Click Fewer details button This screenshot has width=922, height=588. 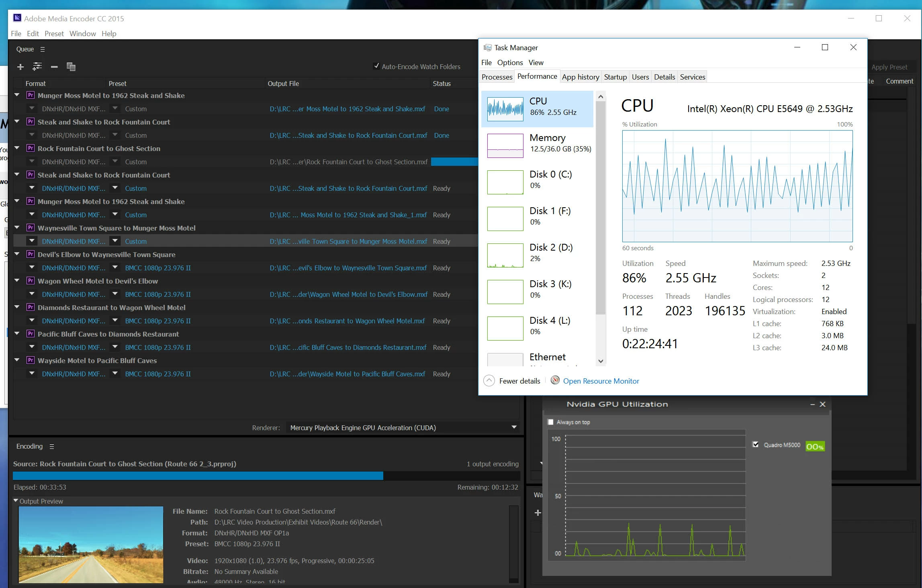[x=519, y=381]
